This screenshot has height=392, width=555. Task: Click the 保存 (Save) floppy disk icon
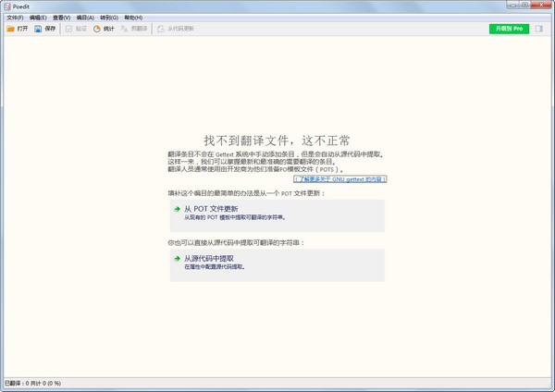[38, 29]
